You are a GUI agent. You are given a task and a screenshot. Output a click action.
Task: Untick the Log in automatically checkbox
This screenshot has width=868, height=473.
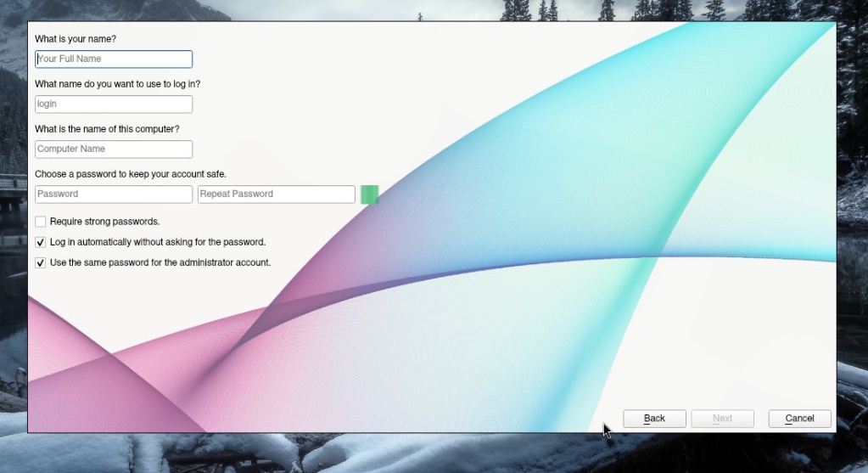(41, 242)
